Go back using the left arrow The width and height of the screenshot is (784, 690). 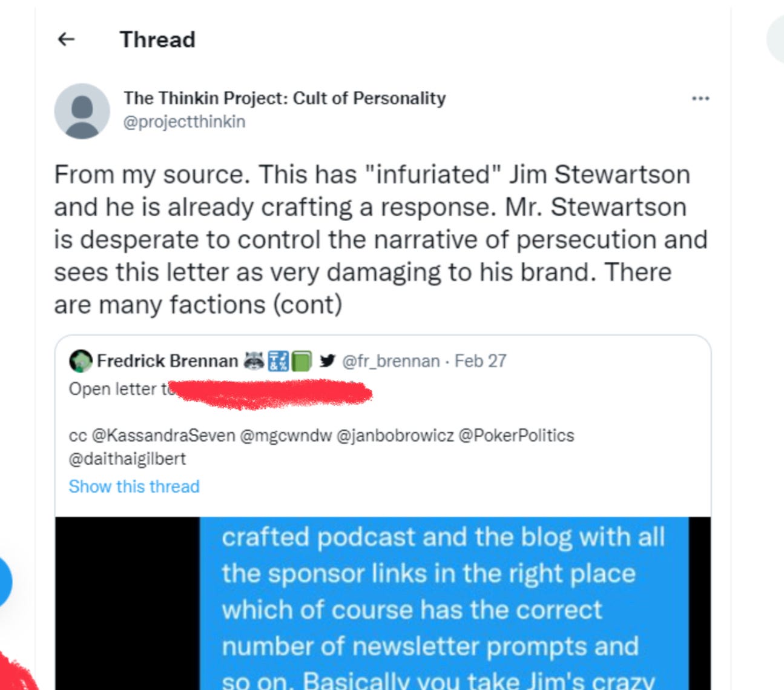tap(66, 39)
